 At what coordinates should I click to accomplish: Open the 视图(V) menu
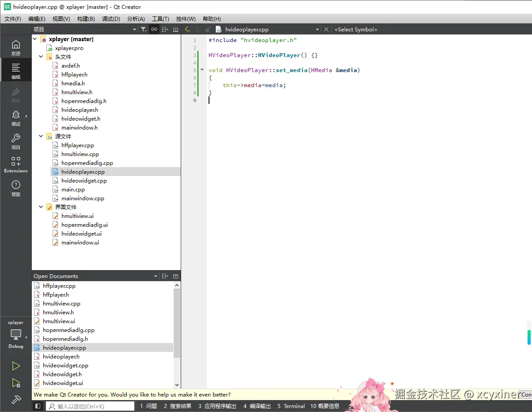tap(61, 19)
